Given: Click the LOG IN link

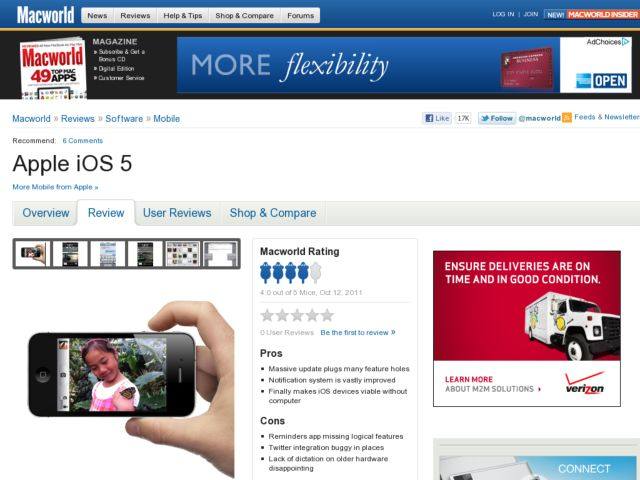Looking at the screenshot, I should pyautogui.click(x=503, y=15).
